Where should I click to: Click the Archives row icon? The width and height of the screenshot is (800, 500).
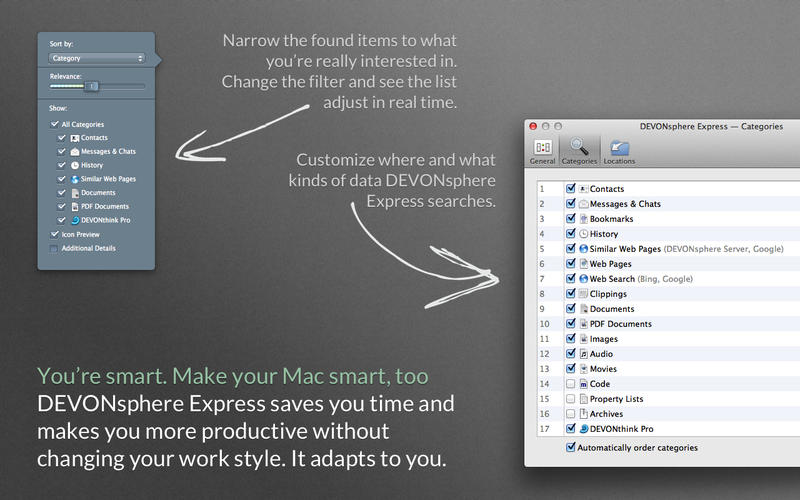(584, 414)
